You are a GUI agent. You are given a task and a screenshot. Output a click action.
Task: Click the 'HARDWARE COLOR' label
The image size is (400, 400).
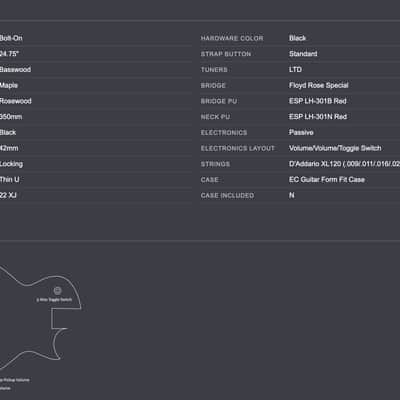pos(232,38)
